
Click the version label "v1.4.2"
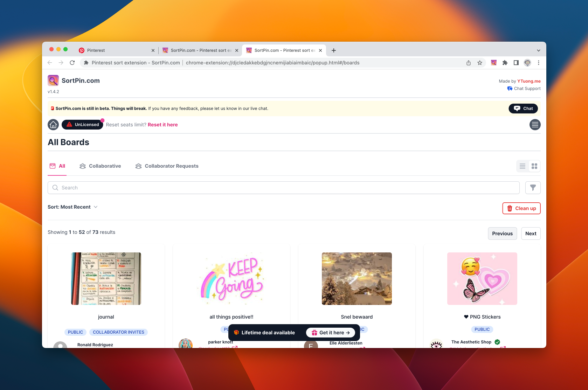53,92
